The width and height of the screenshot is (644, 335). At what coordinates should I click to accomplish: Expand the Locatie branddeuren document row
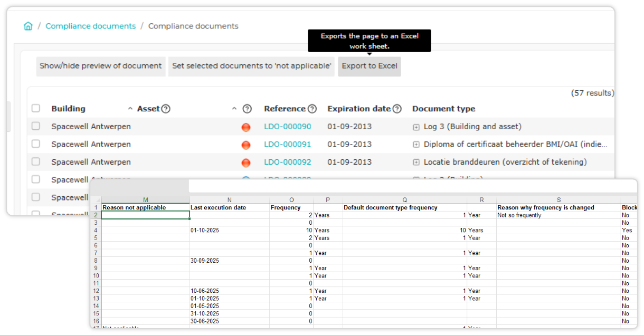coord(416,162)
